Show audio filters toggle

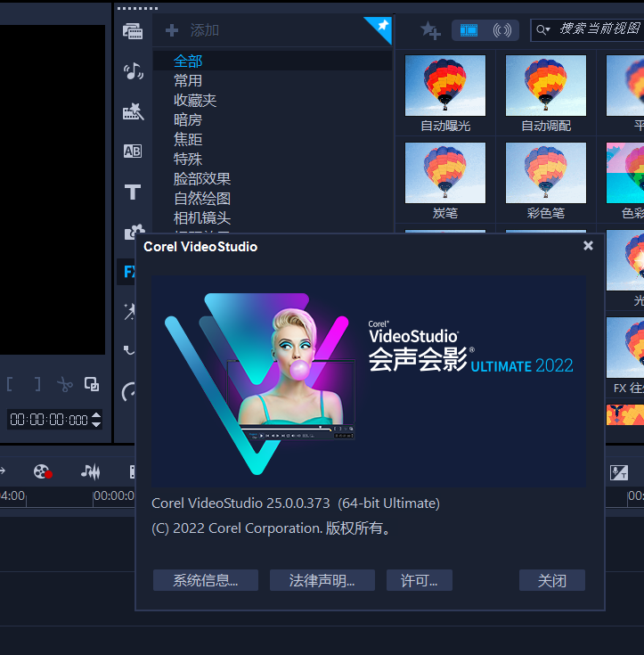[x=502, y=30]
